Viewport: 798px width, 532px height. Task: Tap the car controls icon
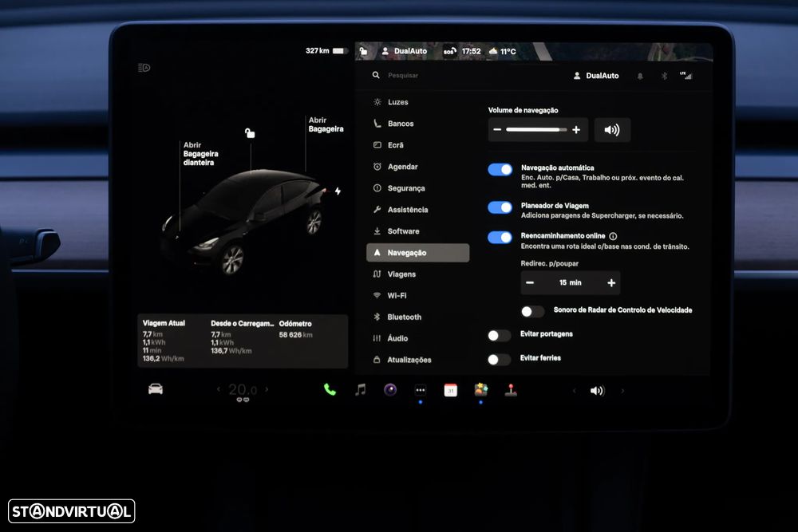click(x=156, y=389)
